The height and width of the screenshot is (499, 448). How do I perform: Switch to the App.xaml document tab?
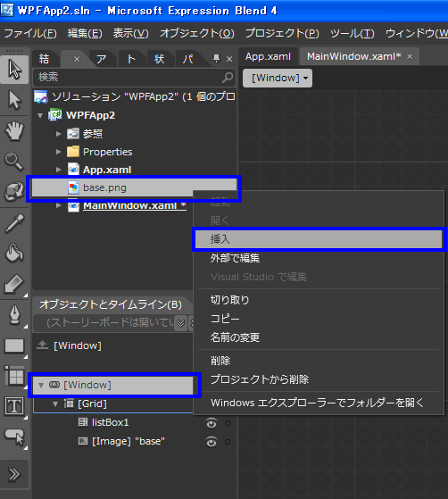(x=268, y=56)
